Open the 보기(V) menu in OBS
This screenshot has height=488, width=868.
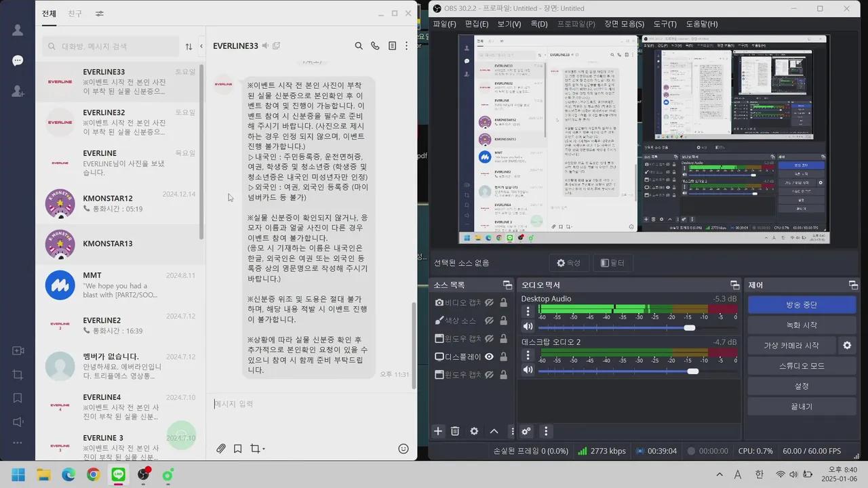click(509, 24)
